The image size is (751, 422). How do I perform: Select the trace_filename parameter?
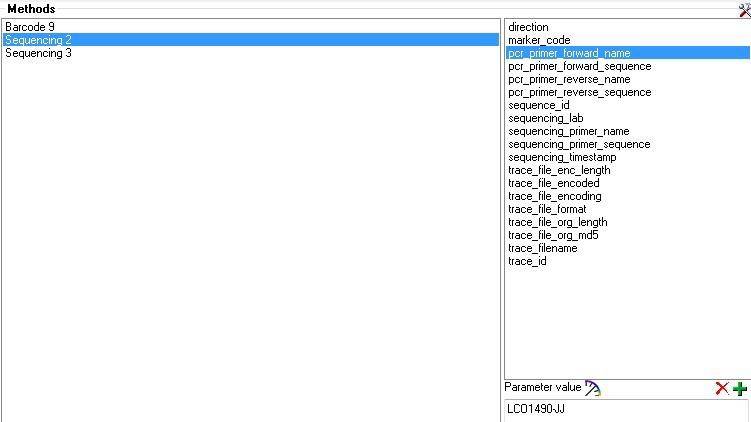click(x=542, y=248)
